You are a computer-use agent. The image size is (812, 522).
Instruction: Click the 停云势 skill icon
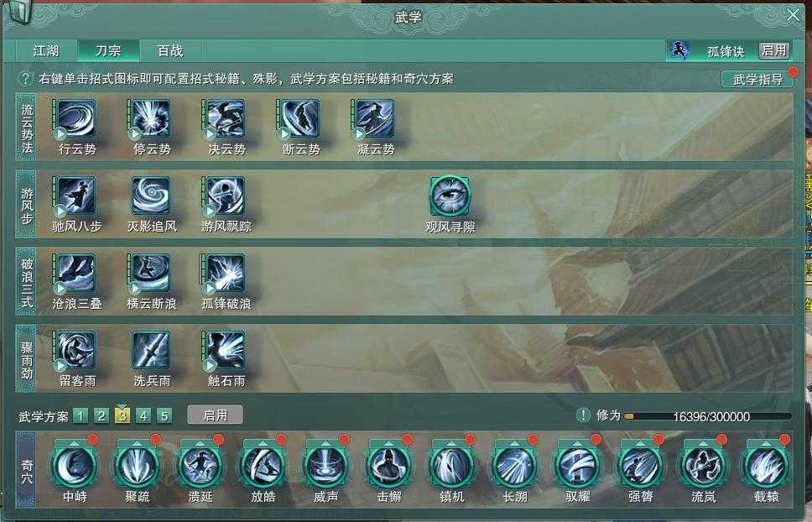tap(151, 118)
